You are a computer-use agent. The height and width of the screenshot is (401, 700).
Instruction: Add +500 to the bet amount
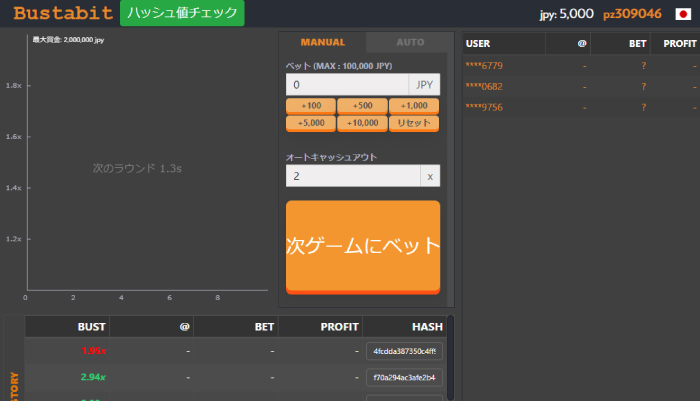tap(362, 106)
